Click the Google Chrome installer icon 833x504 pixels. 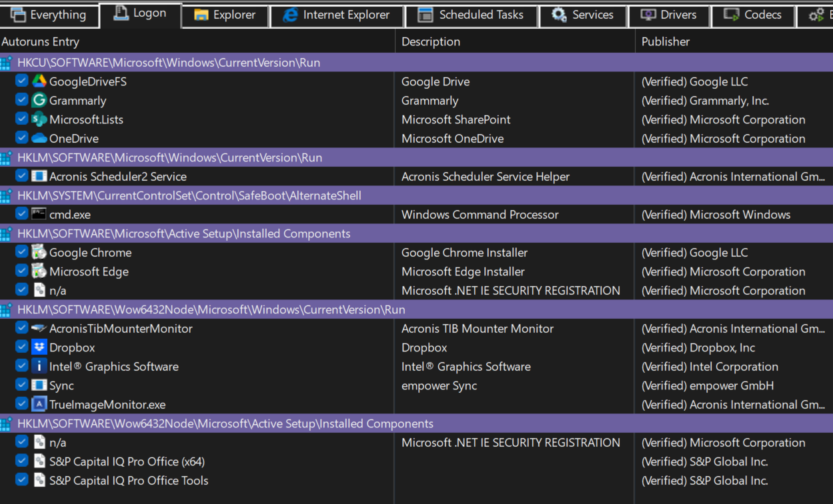tap(39, 253)
